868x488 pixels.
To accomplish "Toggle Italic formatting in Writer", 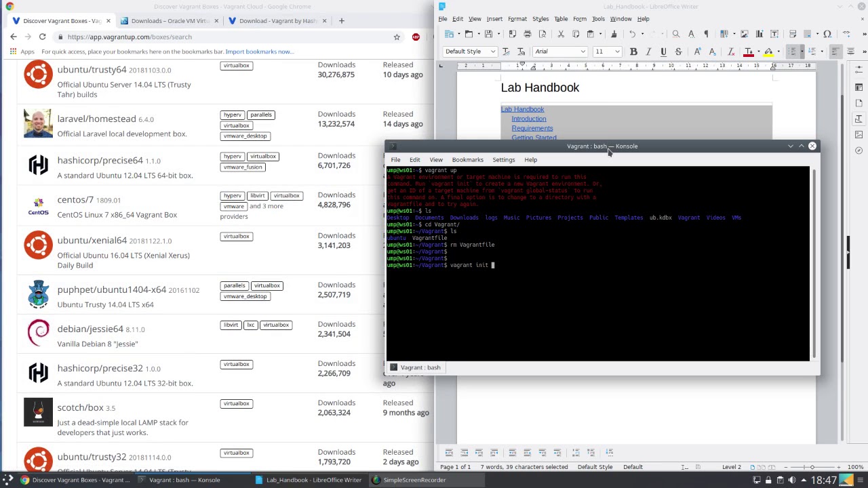I will 648,52.
